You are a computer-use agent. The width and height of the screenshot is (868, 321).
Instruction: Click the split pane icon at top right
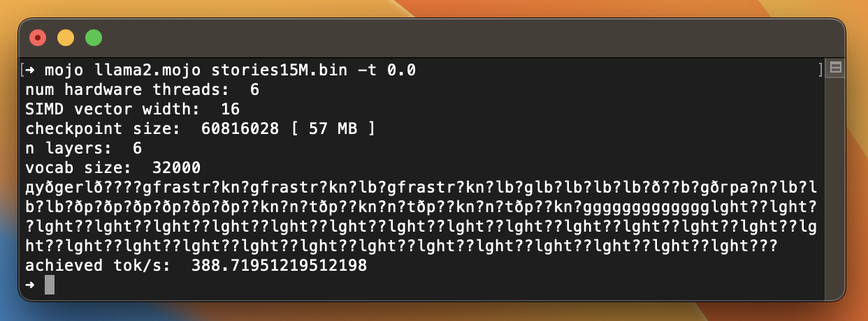click(x=834, y=68)
